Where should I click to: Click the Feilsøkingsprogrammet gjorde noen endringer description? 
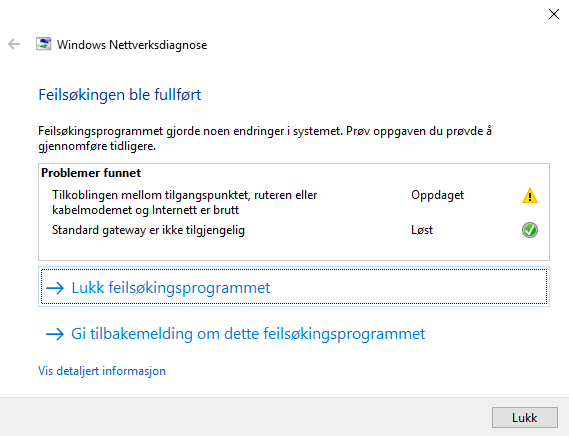click(265, 139)
